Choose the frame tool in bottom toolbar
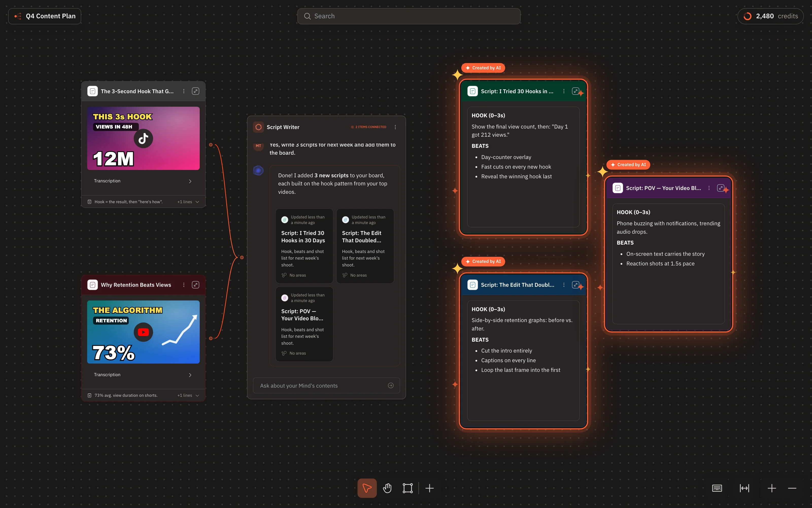 [407, 488]
